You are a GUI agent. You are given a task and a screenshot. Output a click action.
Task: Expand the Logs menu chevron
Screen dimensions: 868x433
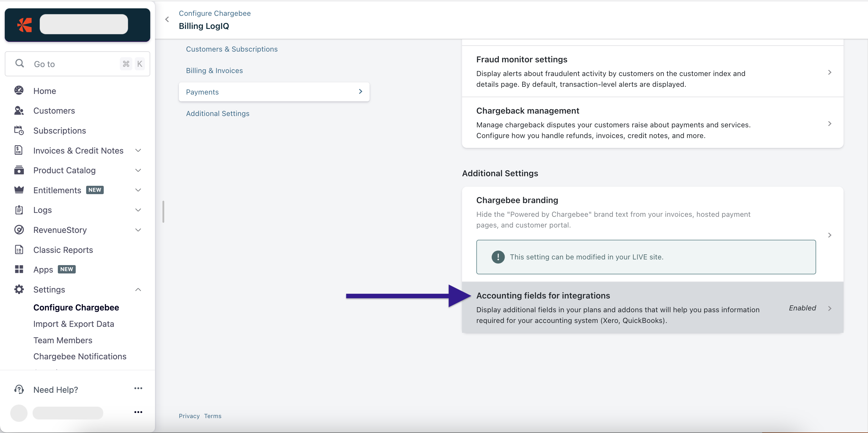coord(138,210)
